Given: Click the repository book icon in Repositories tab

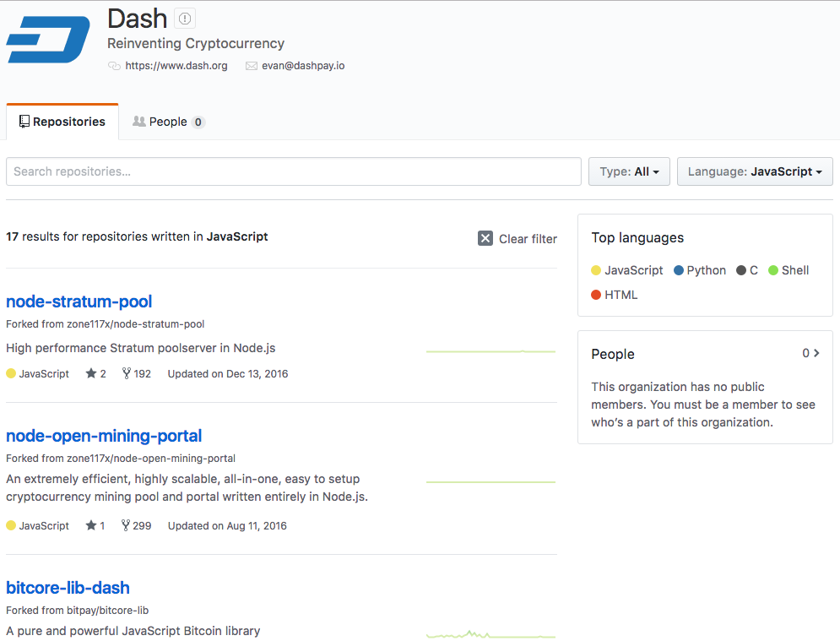Looking at the screenshot, I should 24,122.
